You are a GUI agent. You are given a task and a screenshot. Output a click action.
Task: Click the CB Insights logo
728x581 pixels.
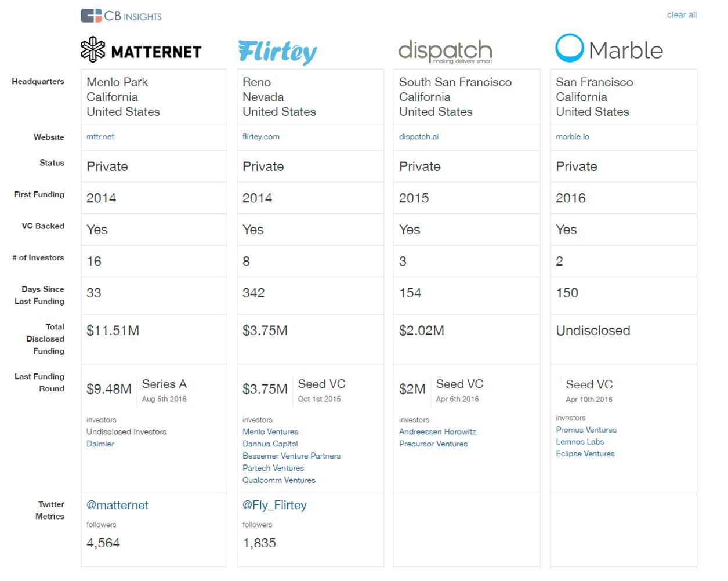coord(121,16)
